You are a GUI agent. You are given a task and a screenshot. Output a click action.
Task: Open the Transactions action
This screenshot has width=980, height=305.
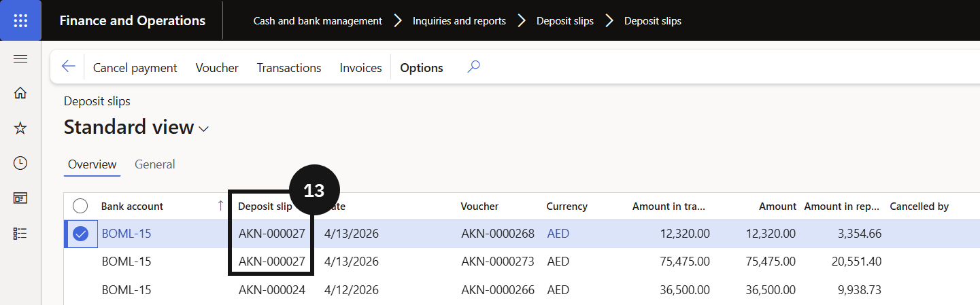[x=289, y=68]
